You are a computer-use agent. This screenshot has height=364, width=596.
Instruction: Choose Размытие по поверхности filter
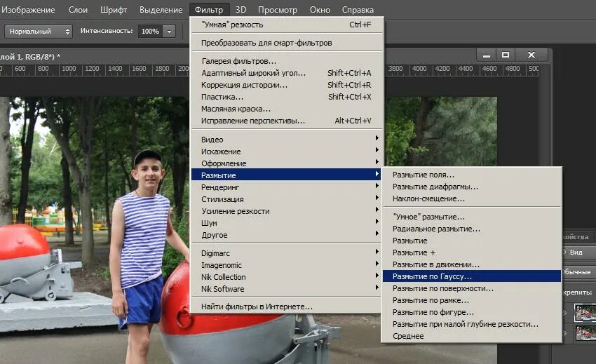tap(472, 288)
